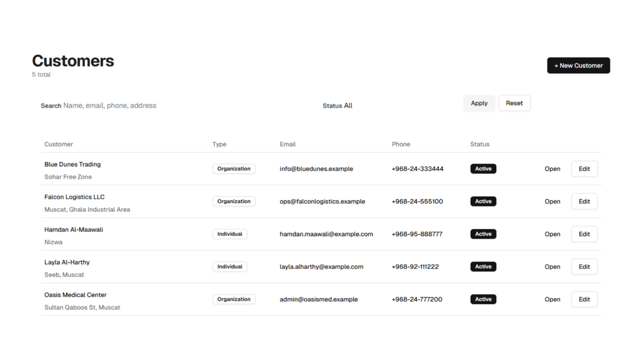The width and height of the screenshot is (644, 340).
Task: Click the info@bluedunes.example email address
Action: coord(316,169)
